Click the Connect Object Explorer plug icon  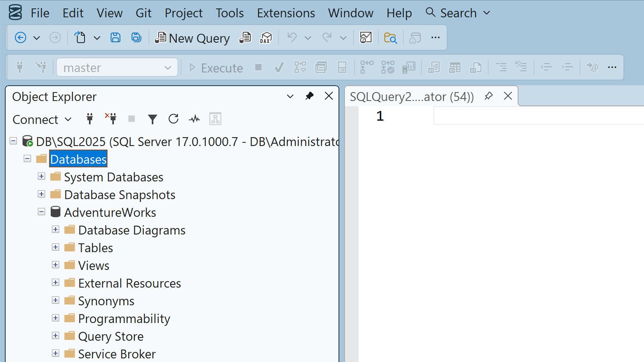point(90,119)
